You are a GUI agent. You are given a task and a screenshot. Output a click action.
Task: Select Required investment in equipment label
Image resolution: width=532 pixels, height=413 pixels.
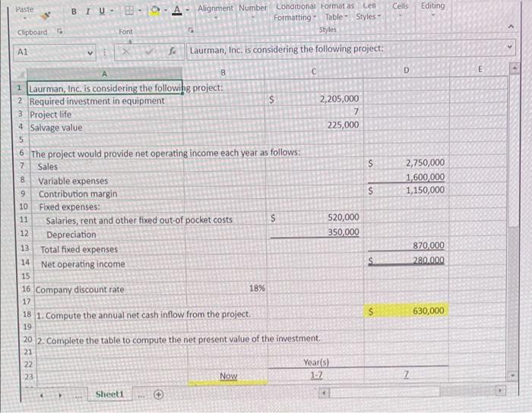[97, 101]
